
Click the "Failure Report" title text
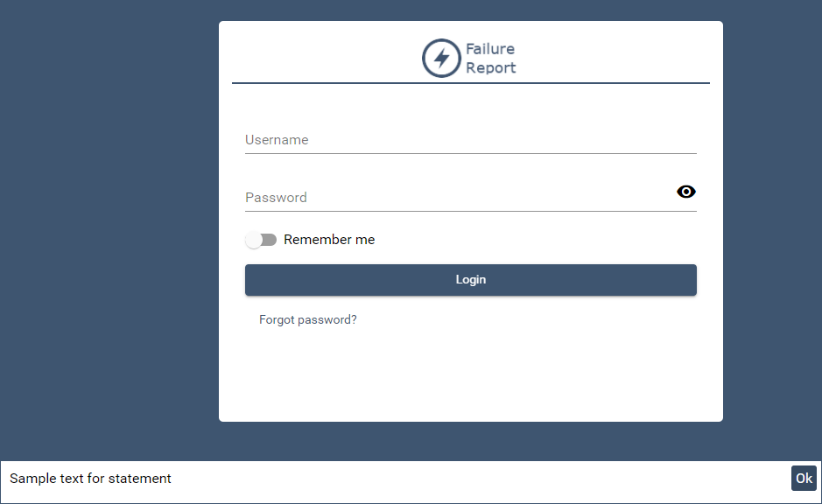[490, 59]
